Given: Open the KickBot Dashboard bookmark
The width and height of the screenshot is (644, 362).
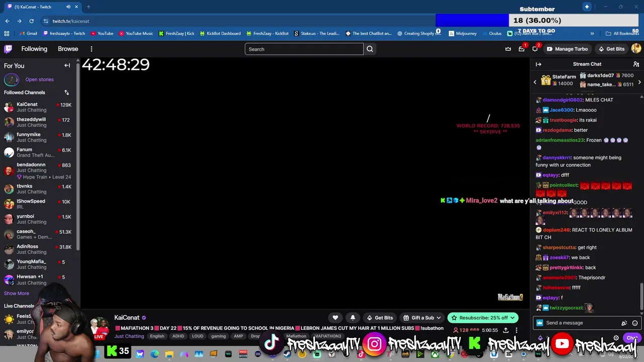Looking at the screenshot, I should coord(220,34).
